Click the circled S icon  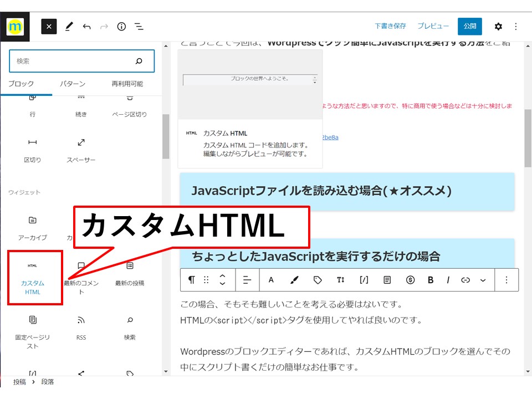(x=410, y=280)
